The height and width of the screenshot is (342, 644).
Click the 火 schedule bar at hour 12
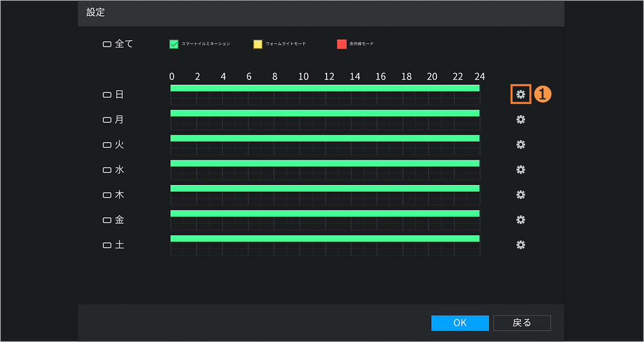[x=325, y=139]
